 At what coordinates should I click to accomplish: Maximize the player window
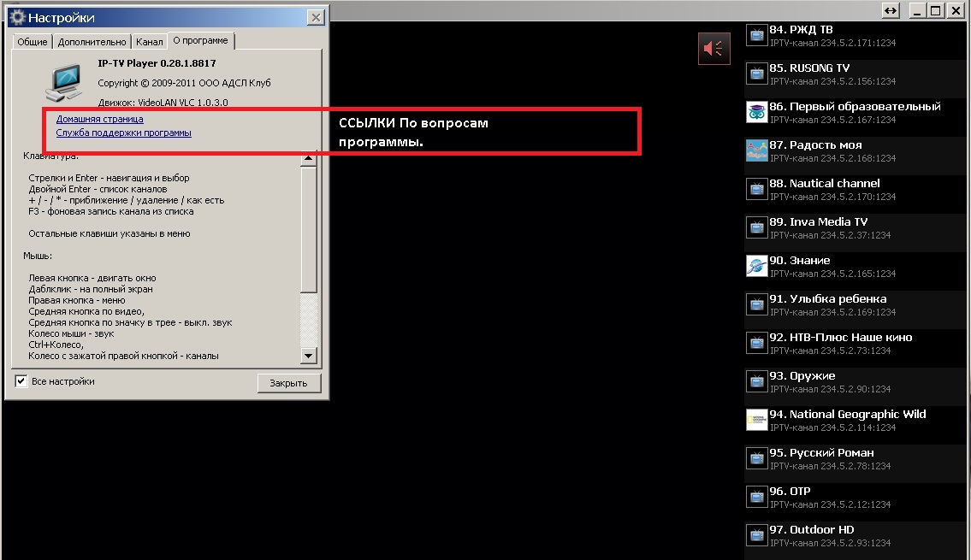(936, 10)
